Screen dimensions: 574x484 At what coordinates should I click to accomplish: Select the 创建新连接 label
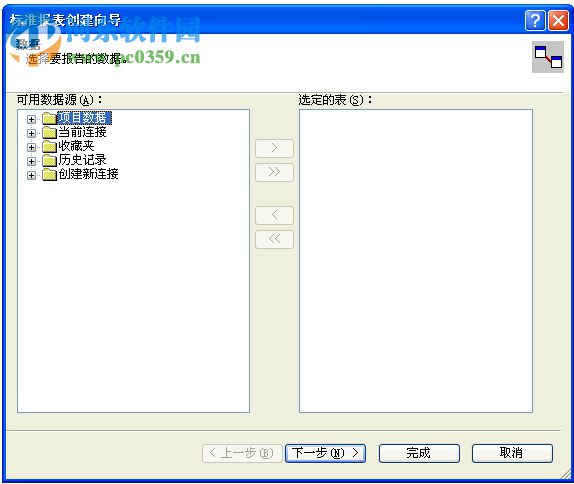88,174
